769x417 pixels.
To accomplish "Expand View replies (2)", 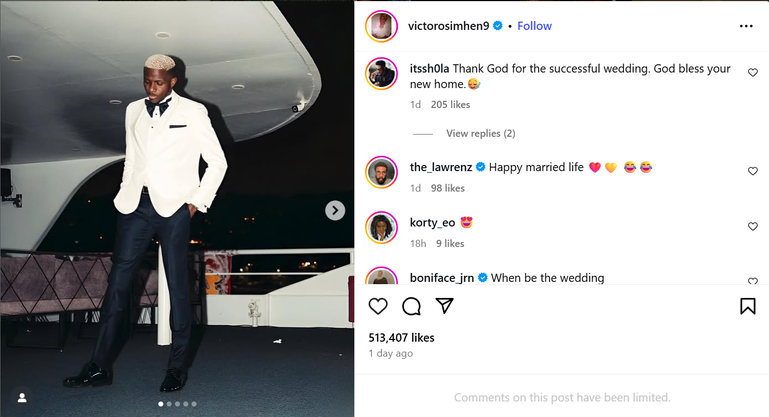I will (x=480, y=133).
